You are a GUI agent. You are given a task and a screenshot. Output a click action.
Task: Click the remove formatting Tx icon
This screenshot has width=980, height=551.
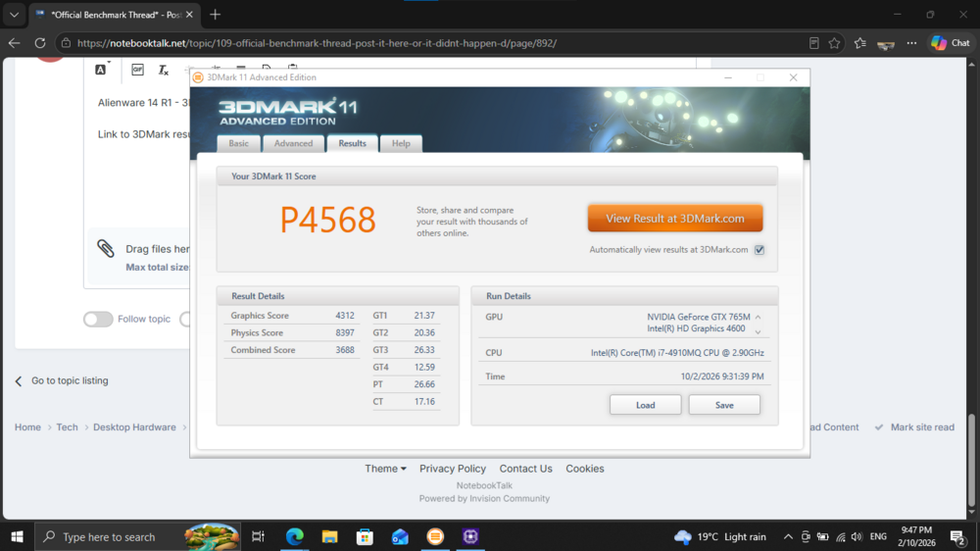pyautogui.click(x=163, y=70)
